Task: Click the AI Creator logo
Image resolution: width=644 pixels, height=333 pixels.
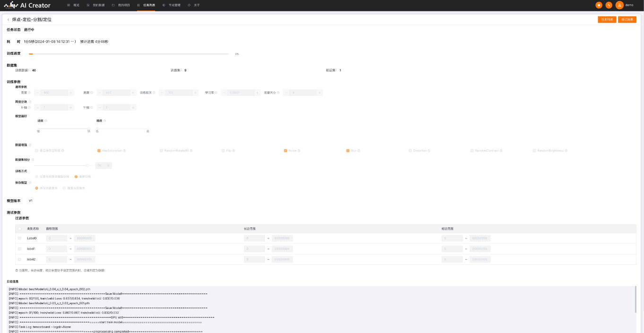Action: (27, 5)
